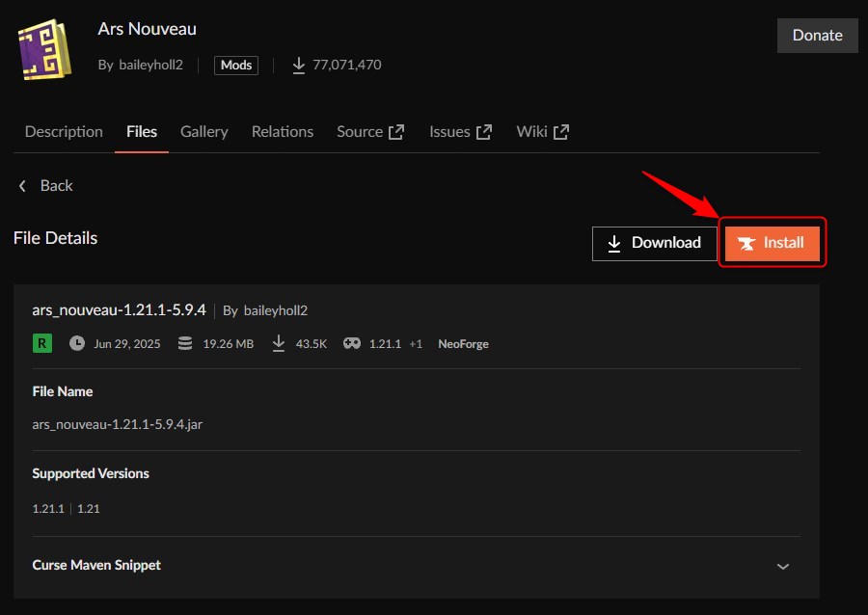The height and width of the screenshot is (615, 868).
Task: Switch to the Gallery tab
Action: (x=204, y=132)
